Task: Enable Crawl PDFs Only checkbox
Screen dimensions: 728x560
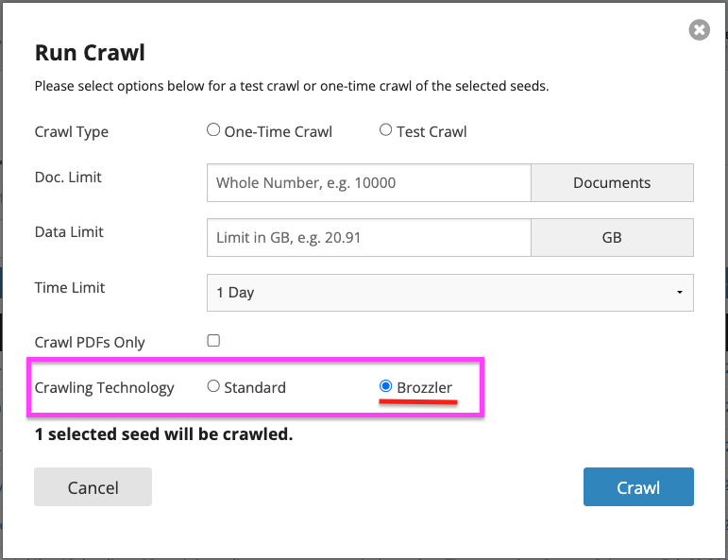Action: pos(213,340)
